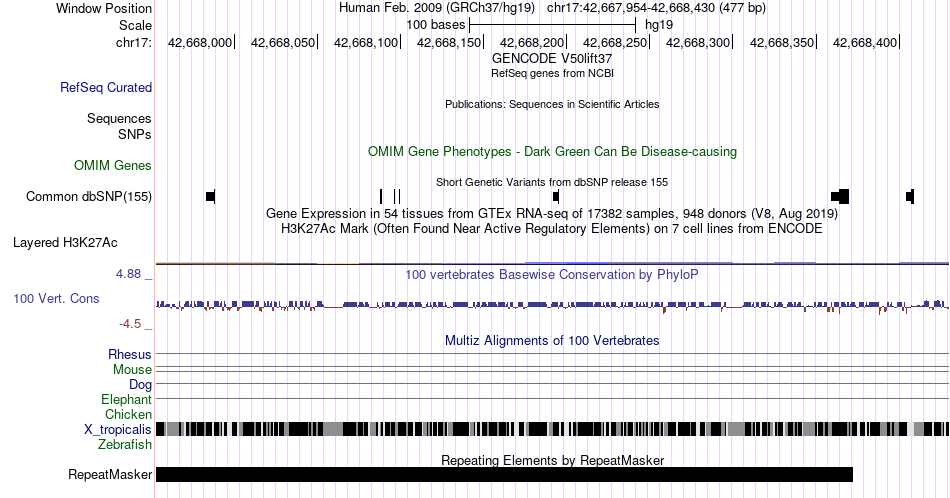950x498 pixels.
Task: Click the rightmost dbSNP marker past 42,668,400
Action: pos(910,196)
